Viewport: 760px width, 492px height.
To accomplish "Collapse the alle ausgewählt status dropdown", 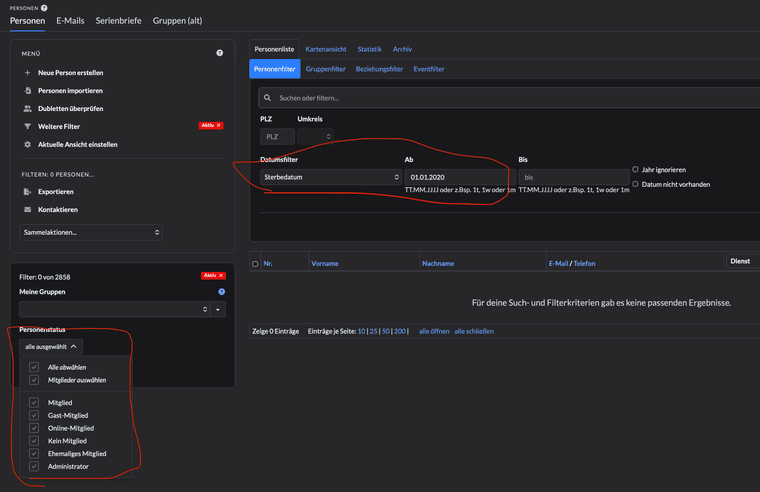I will pos(51,346).
